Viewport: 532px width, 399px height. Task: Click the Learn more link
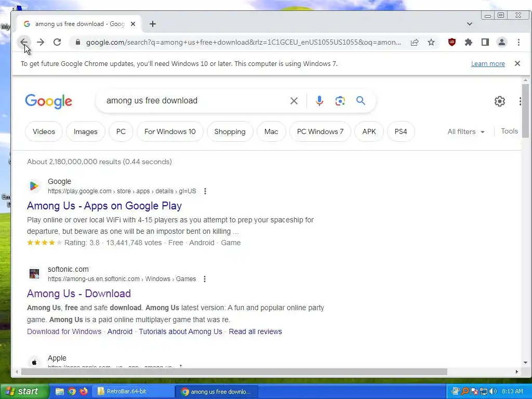pos(488,63)
